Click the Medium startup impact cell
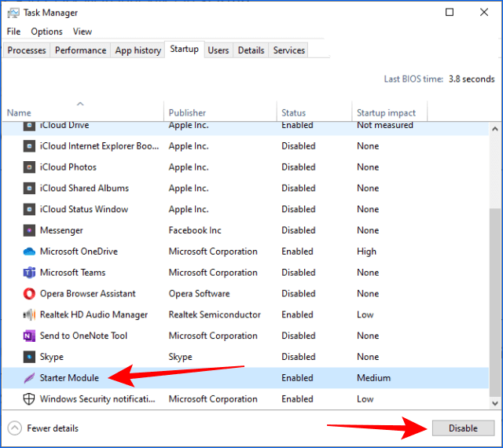Viewport: 503px width, 448px height. [374, 378]
